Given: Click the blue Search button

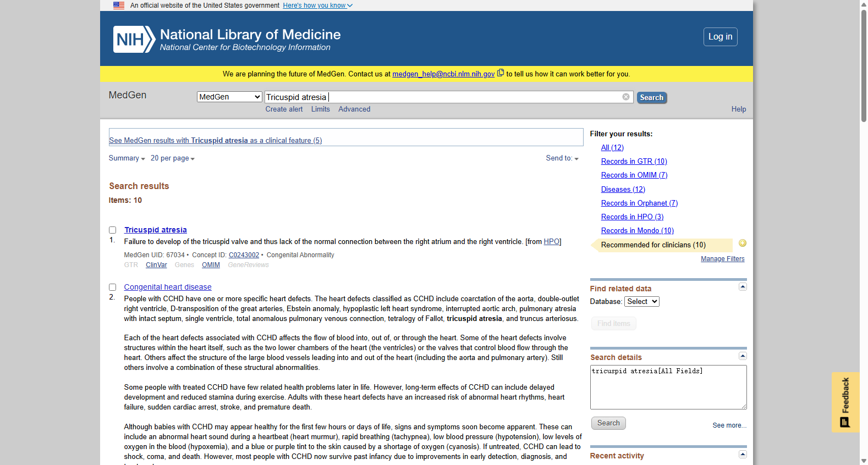Looking at the screenshot, I should coord(652,97).
